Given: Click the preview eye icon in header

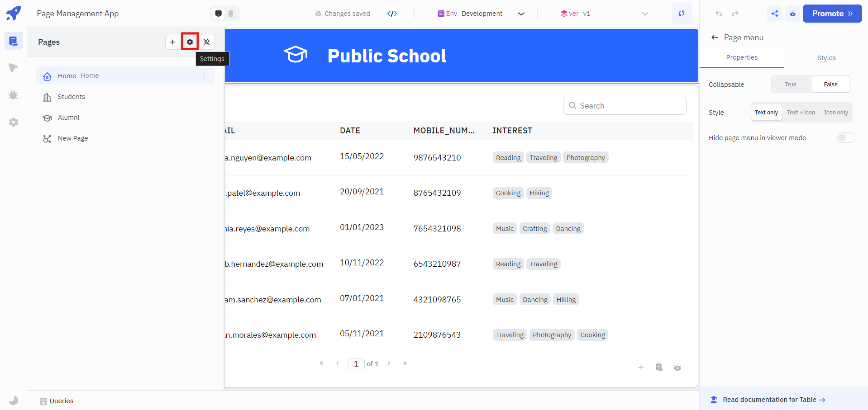Looking at the screenshot, I should point(792,14).
